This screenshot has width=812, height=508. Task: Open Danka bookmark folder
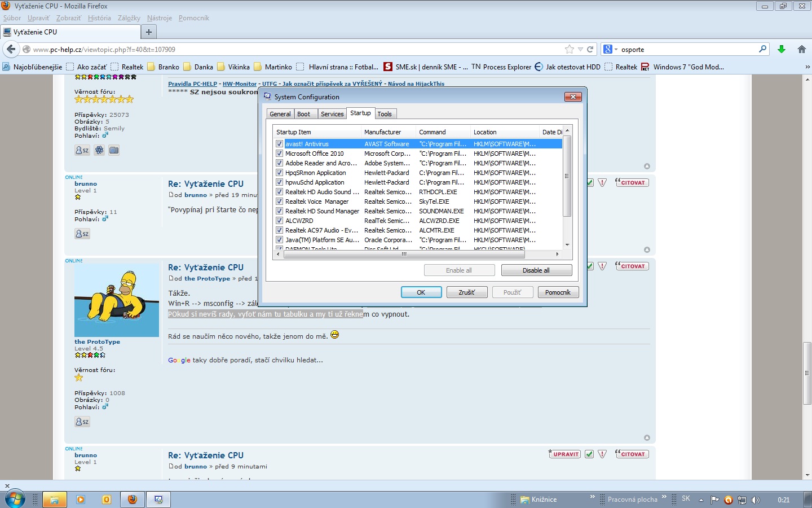tap(198, 67)
